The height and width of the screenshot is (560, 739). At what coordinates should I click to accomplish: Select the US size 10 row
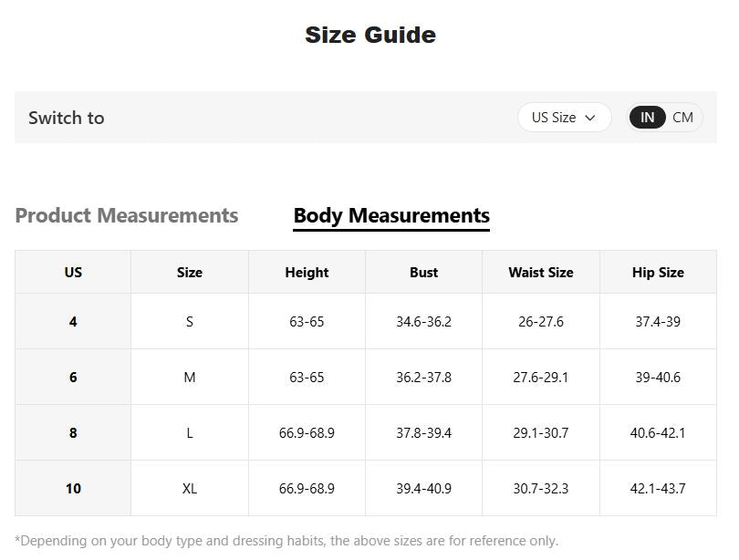(73, 489)
